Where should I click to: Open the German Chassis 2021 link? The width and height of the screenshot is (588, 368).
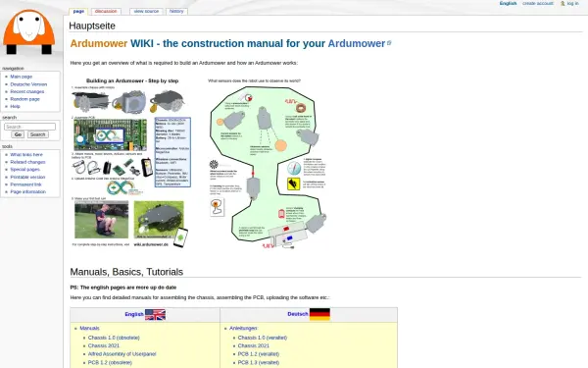[x=254, y=345]
